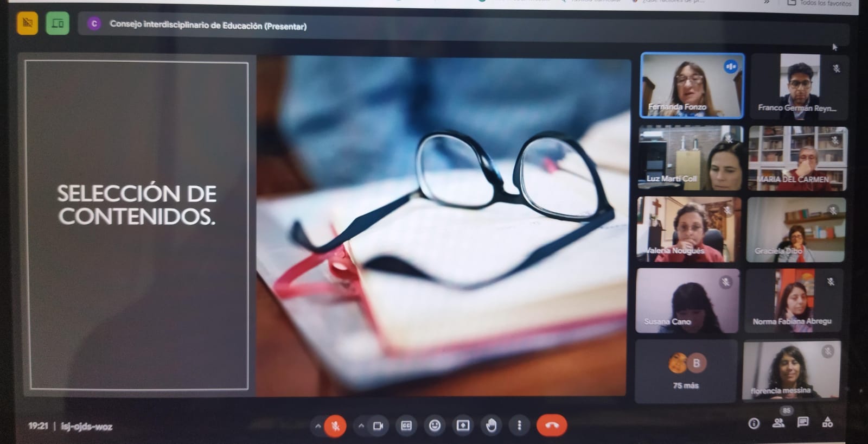Open the emoji reactions button

click(435, 426)
